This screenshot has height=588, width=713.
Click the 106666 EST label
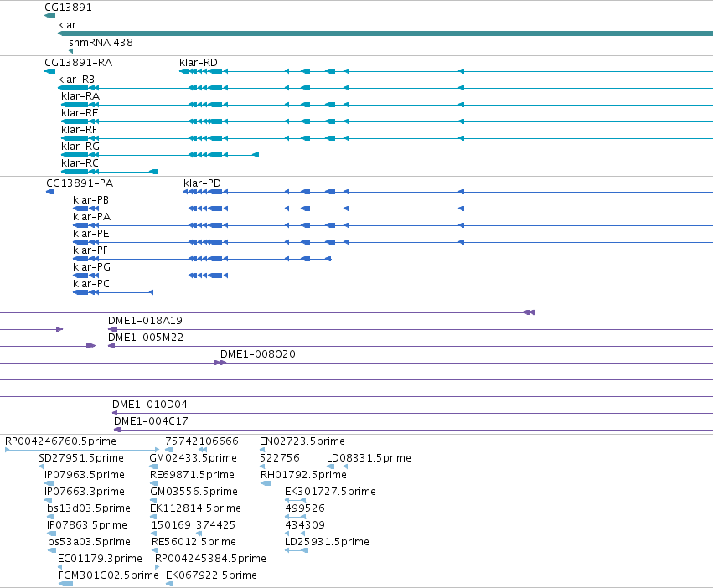point(219,441)
